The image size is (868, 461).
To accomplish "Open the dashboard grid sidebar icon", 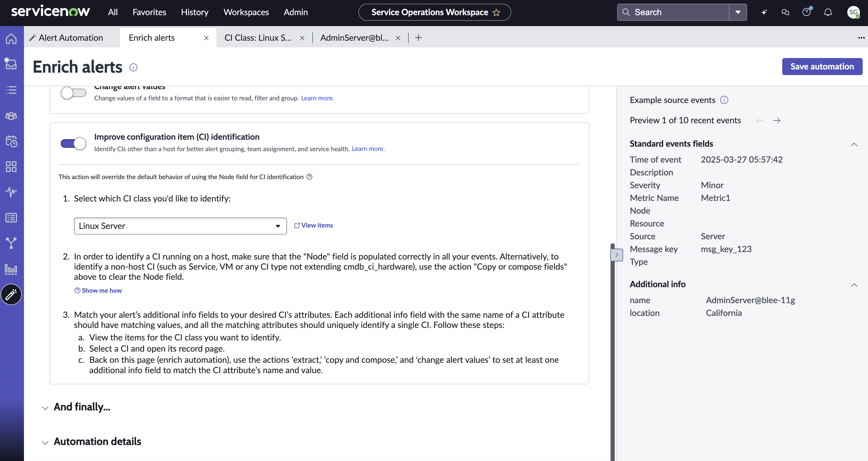I will pos(11,167).
